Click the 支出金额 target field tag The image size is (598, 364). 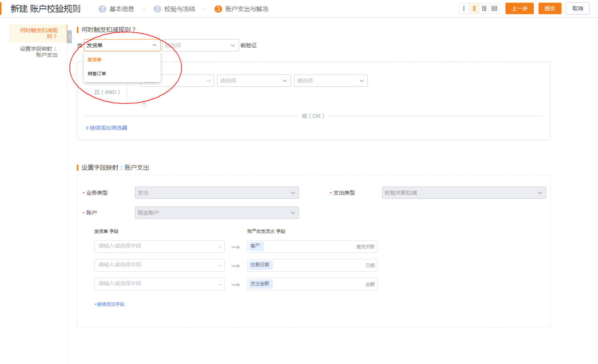[x=260, y=284]
